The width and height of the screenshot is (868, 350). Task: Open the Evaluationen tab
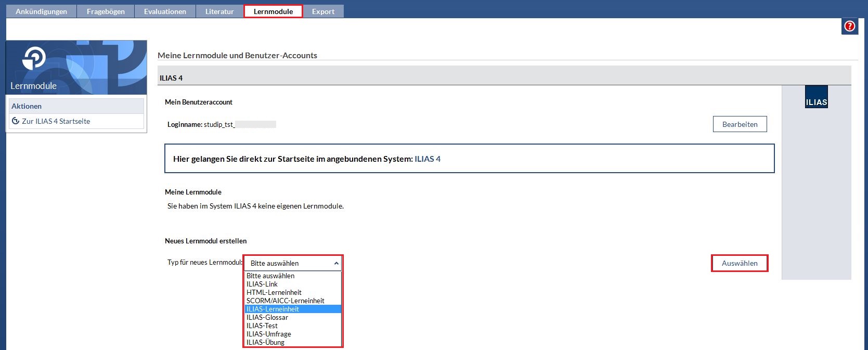click(x=165, y=11)
